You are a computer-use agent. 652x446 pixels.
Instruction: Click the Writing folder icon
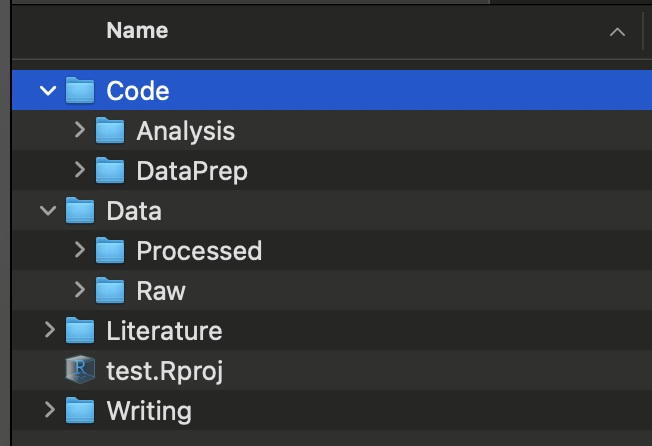[x=80, y=410]
